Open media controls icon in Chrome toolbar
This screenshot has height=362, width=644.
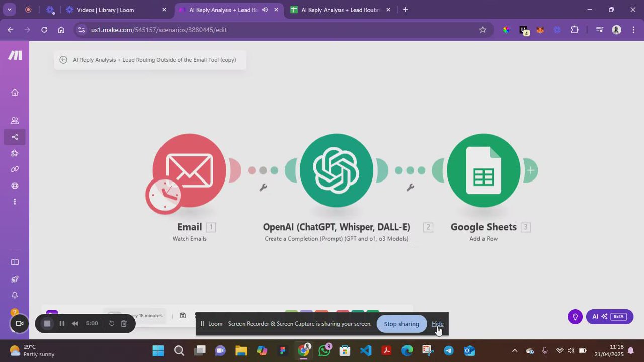pyautogui.click(x=599, y=30)
